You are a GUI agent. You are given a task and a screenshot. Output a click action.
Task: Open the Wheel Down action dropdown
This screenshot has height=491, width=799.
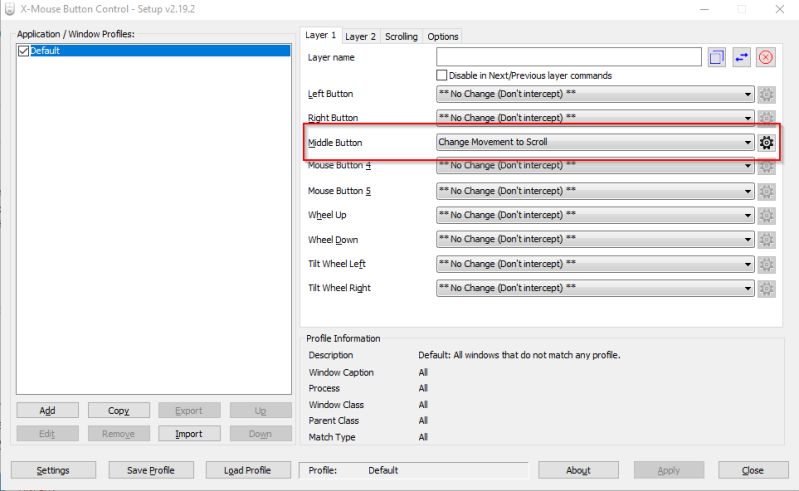(595, 239)
